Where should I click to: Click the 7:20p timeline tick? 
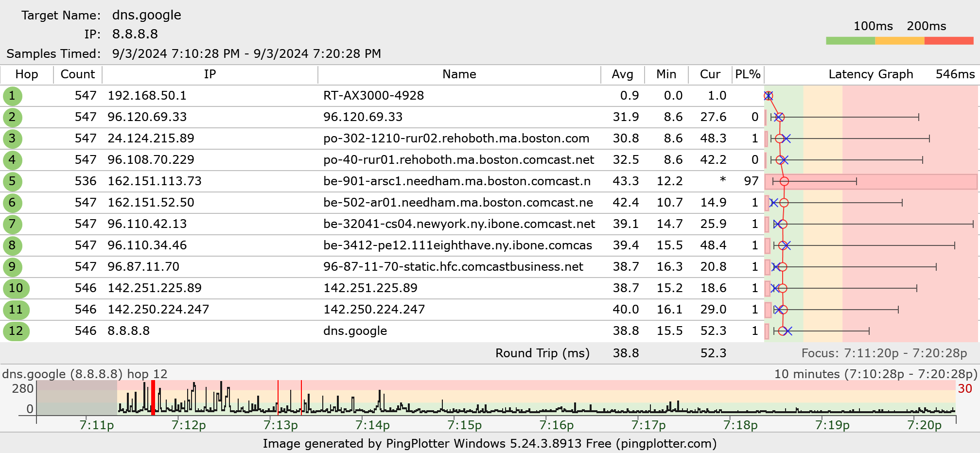pyautogui.click(x=924, y=425)
